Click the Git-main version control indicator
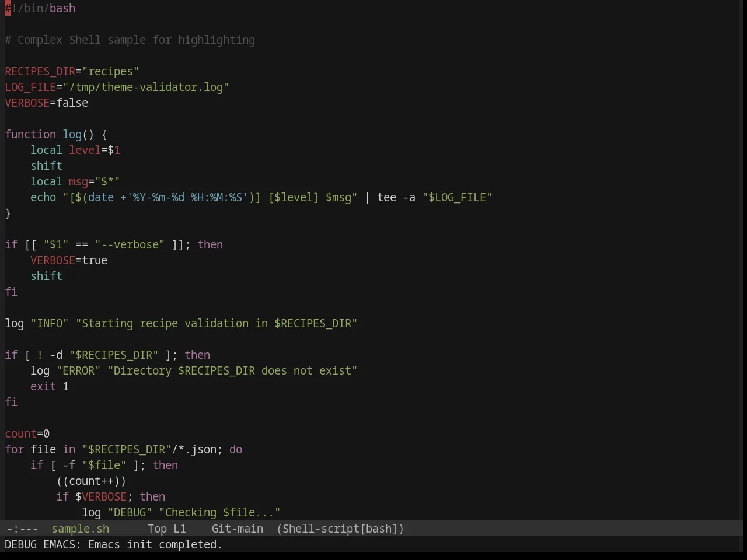Screen dimensions: 747x560 coord(237,528)
